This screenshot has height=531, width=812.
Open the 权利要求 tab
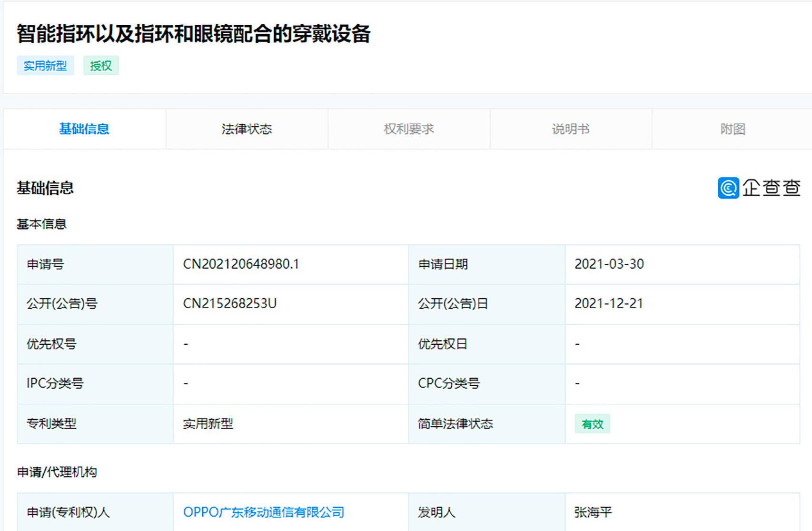tap(408, 129)
